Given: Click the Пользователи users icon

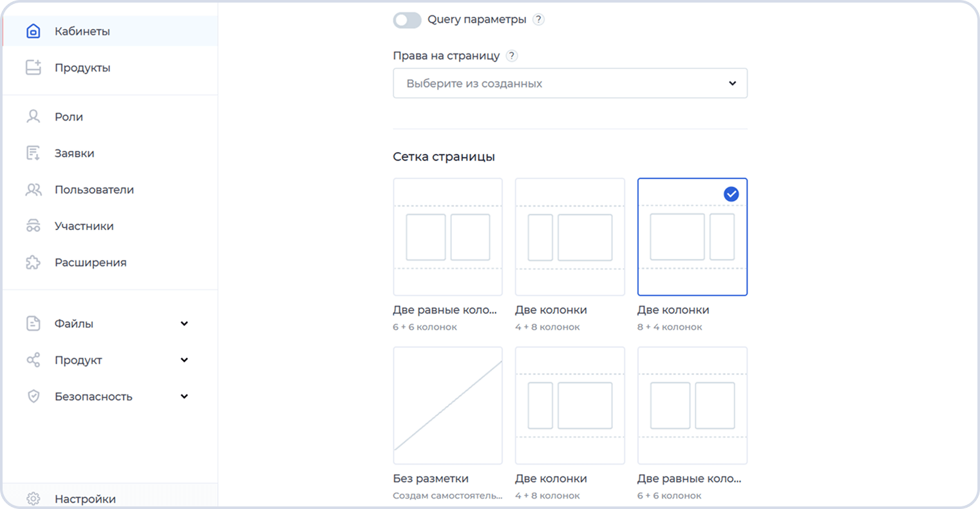Looking at the screenshot, I should coord(33,189).
